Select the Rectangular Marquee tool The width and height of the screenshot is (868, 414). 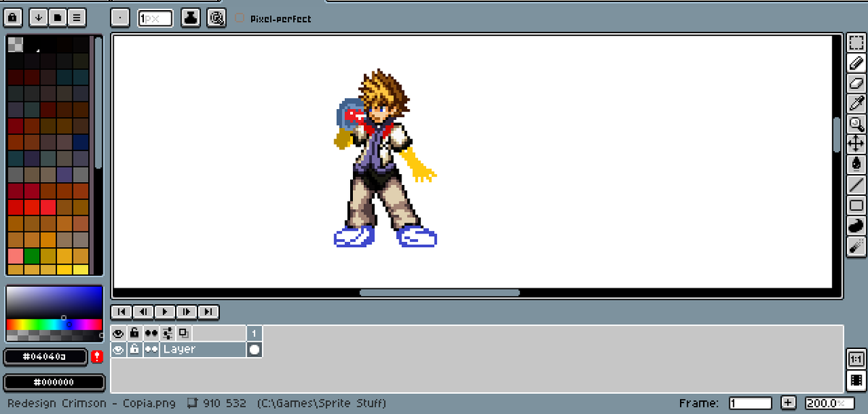point(856,43)
